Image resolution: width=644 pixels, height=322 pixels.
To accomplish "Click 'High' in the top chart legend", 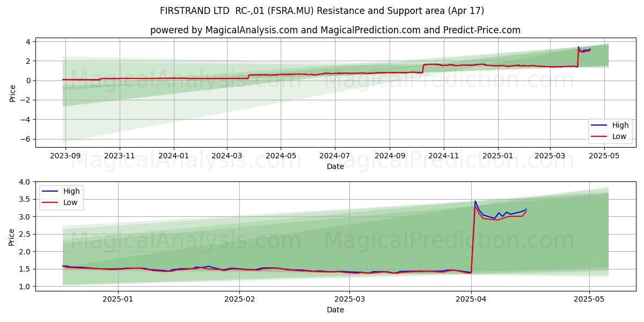I will tap(620, 125).
